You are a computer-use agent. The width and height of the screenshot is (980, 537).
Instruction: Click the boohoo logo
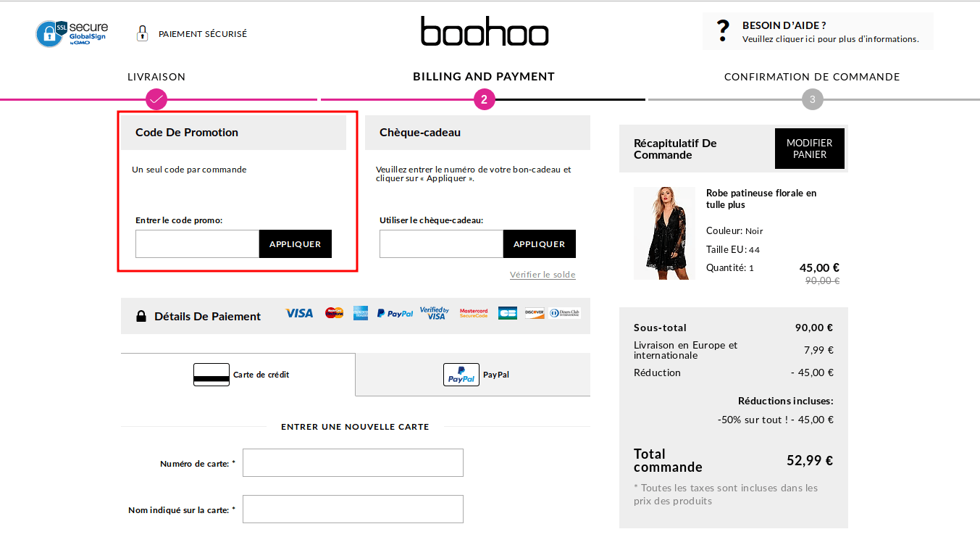[x=484, y=31]
